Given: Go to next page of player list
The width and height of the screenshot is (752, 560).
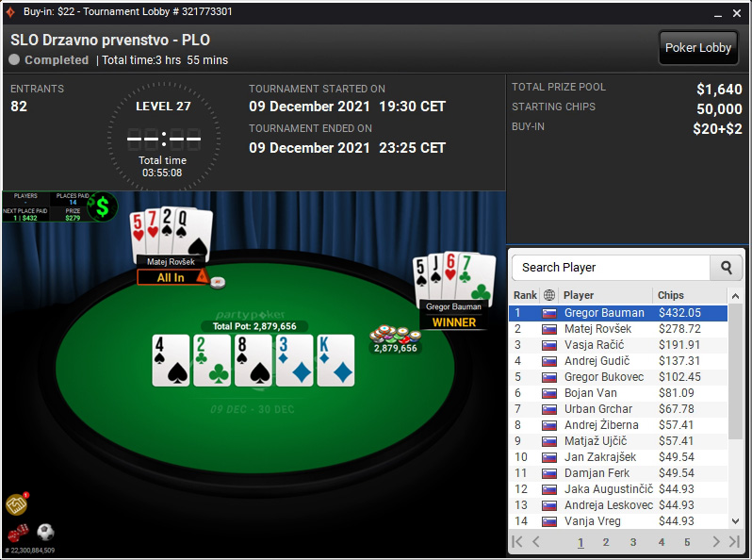Looking at the screenshot, I should coord(716,542).
